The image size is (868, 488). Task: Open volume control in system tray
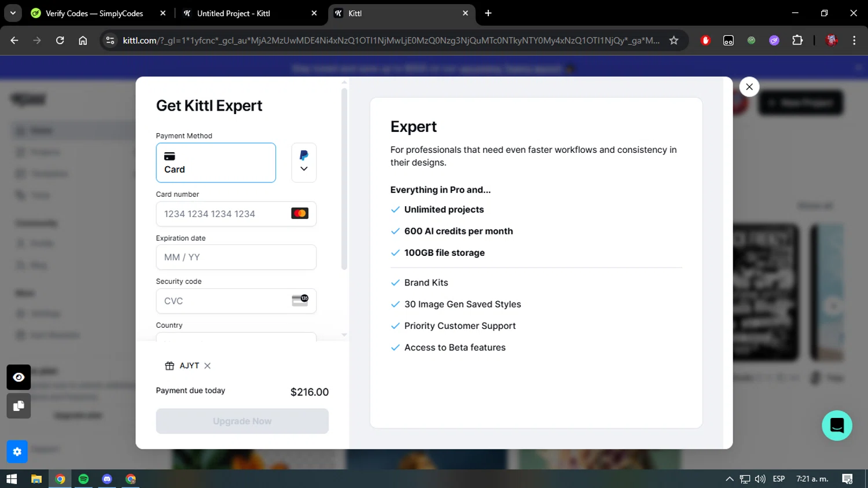click(x=760, y=479)
